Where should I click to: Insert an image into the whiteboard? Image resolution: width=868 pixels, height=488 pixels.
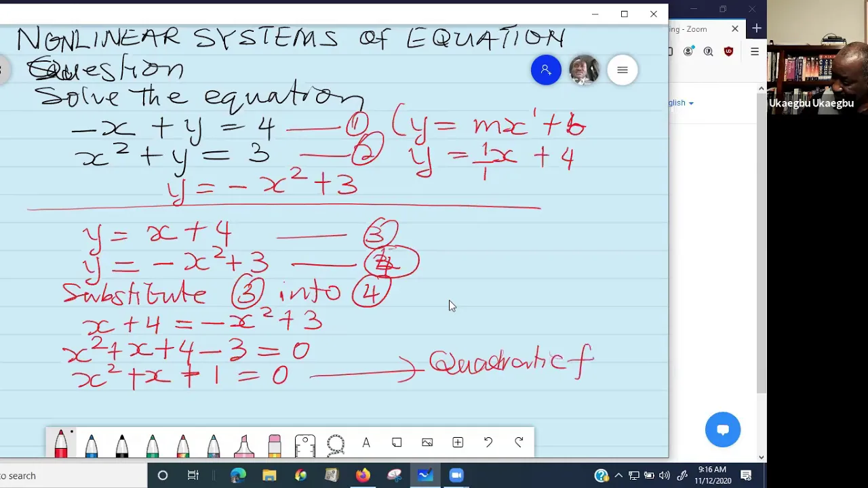[x=427, y=443]
